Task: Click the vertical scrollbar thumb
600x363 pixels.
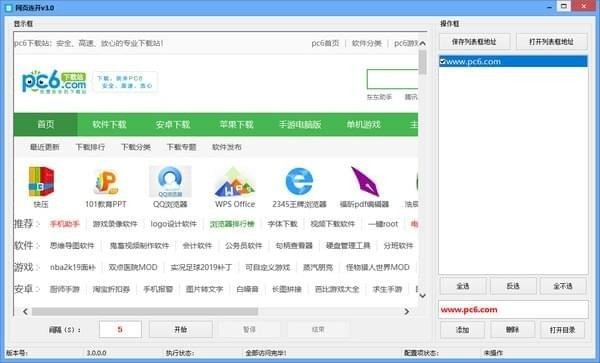Action: coord(422,62)
